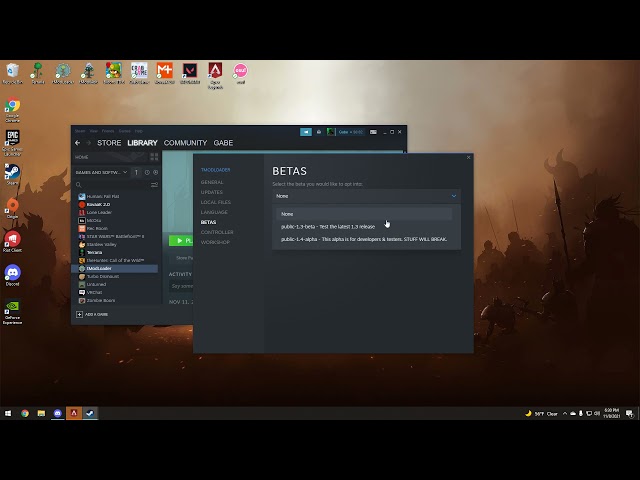Show hidden system tray icons
Viewport: 640px width, 480px height.
pos(565,413)
